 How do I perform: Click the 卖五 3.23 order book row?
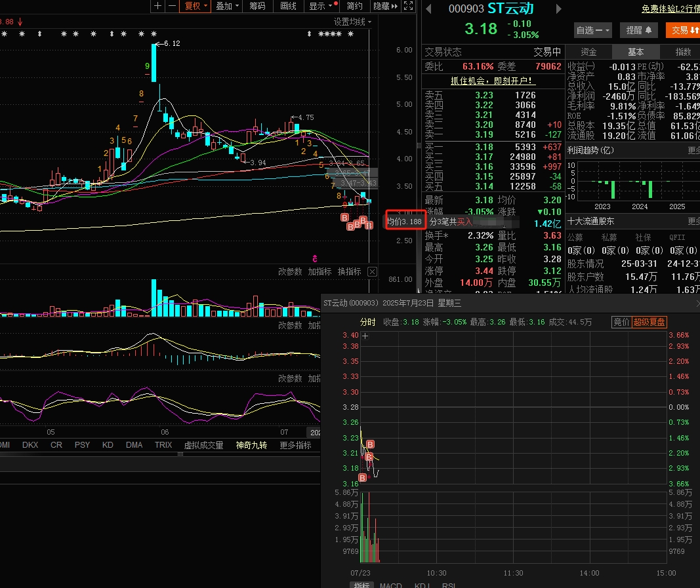493,95
